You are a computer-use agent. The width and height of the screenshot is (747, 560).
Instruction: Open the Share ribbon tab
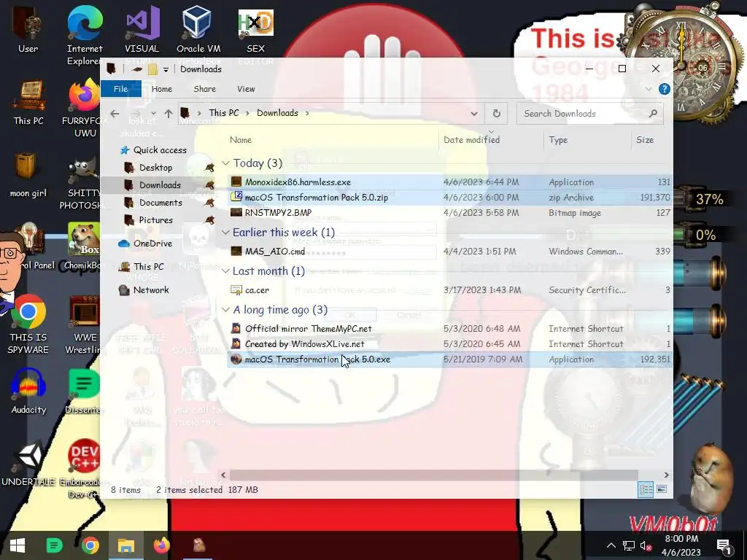[205, 89]
